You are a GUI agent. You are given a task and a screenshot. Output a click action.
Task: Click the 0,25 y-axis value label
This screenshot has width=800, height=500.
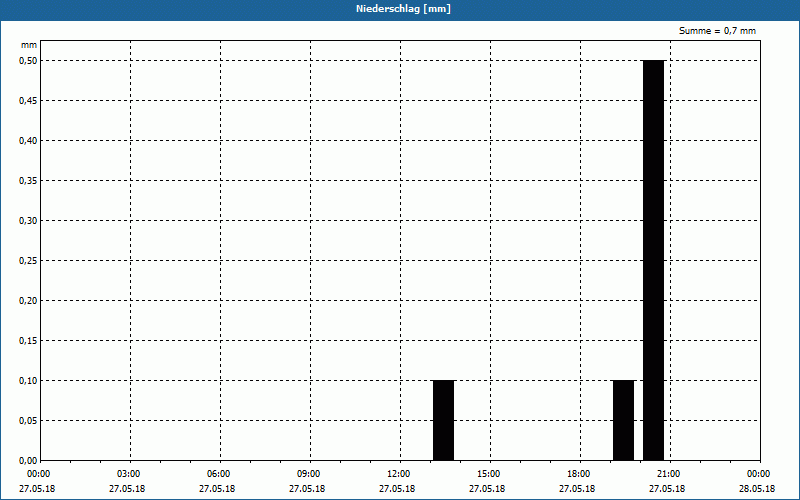(x=27, y=260)
